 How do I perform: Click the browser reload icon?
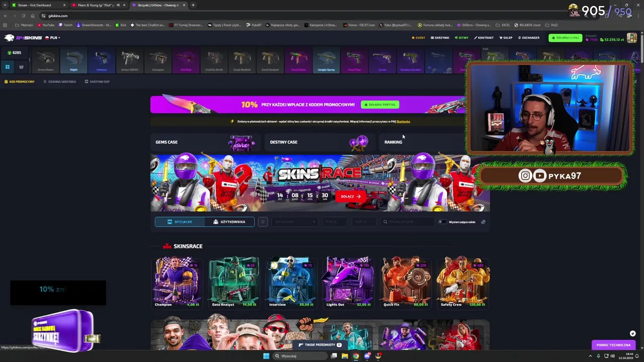23,16
